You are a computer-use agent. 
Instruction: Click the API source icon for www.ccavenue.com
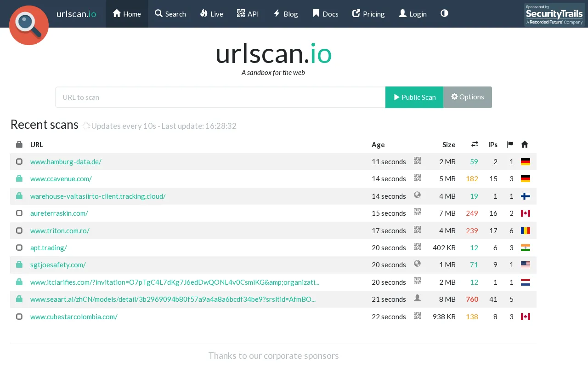coord(417,177)
